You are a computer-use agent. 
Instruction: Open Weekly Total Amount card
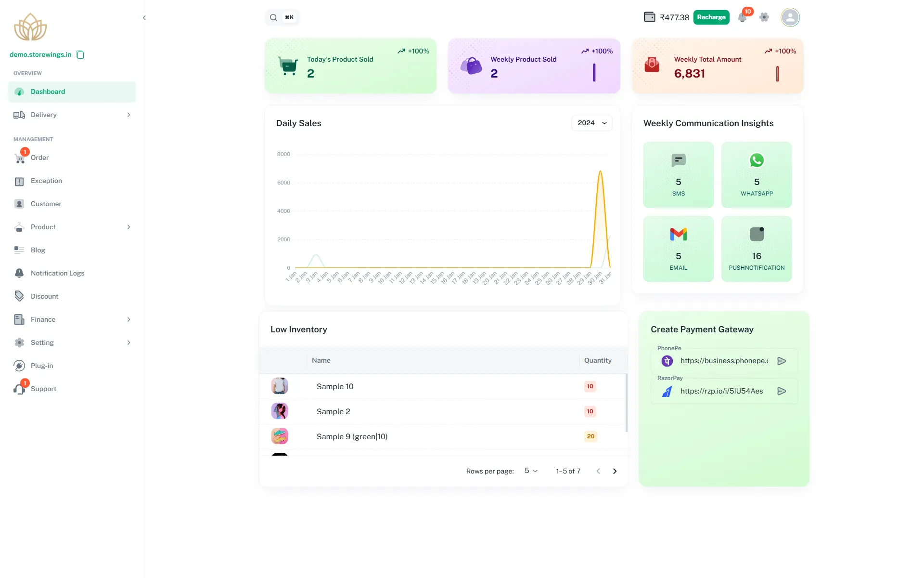(718, 66)
